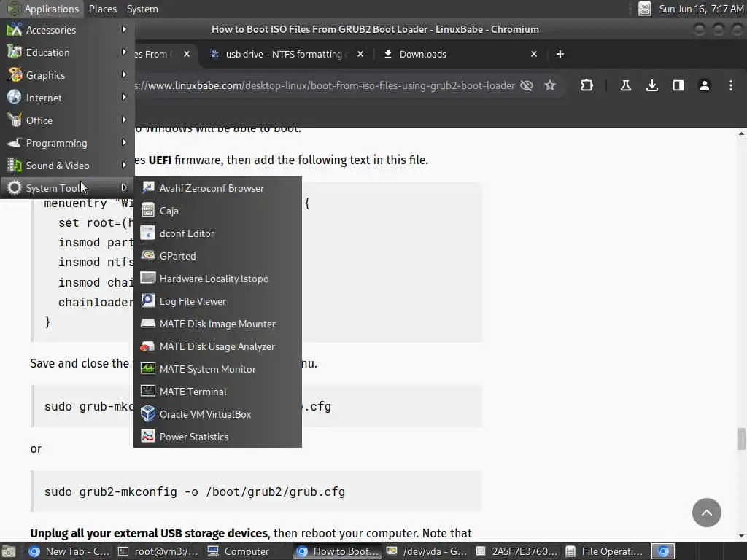747x560 pixels.
Task: Click the last Chromium icon in taskbar
Action: [663, 551]
